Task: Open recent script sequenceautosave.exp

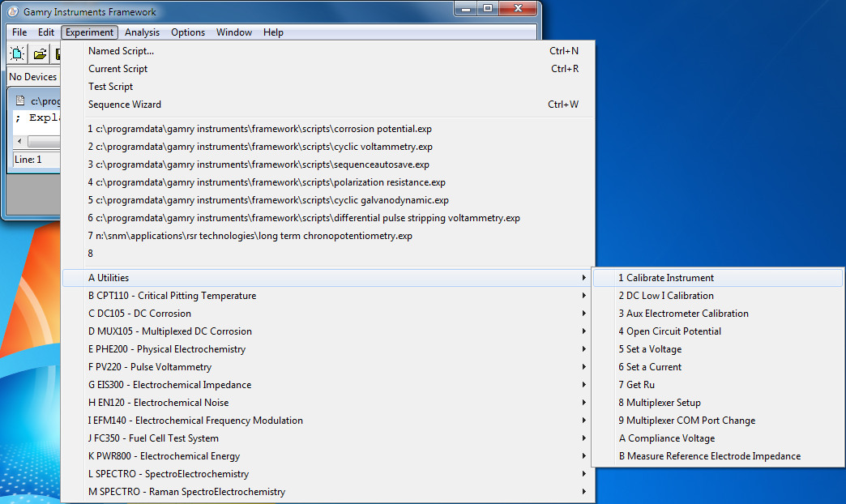Action: 328,164
